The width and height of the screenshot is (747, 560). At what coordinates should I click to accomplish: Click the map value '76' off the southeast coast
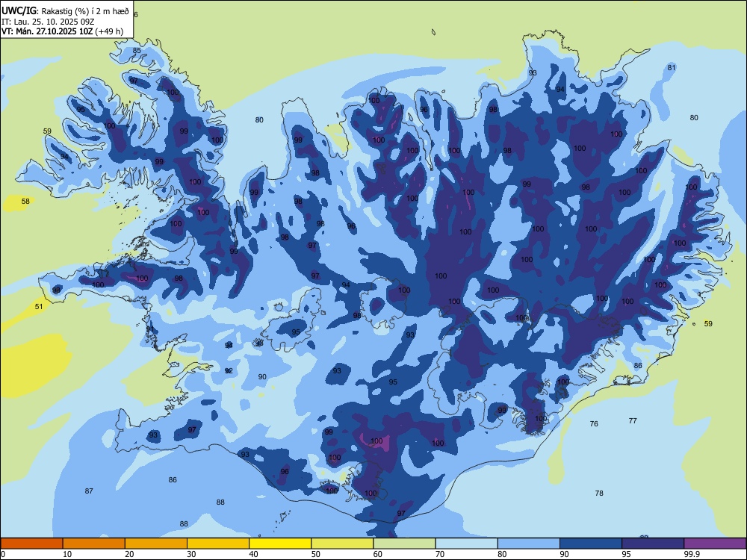[x=594, y=424]
